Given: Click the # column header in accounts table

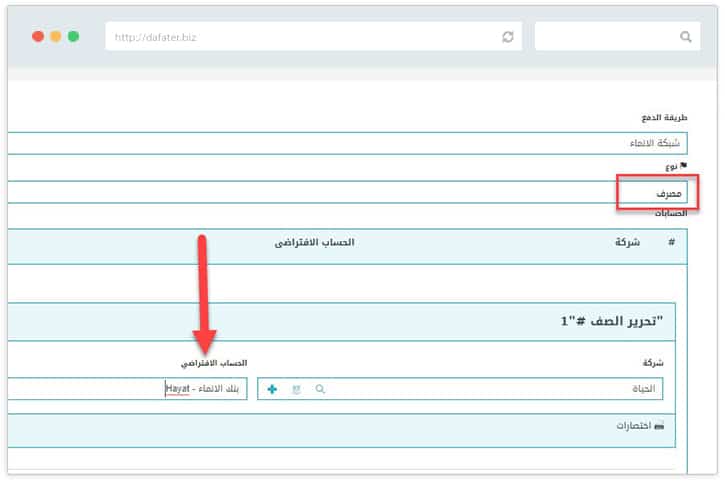Looking at the screenshot, I should click(x=671, y=243).
